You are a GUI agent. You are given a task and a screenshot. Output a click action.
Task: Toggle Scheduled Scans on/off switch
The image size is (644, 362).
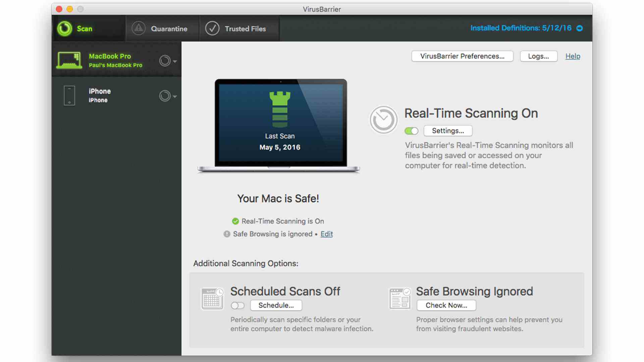pyautogui.click(x=237, y=305)
